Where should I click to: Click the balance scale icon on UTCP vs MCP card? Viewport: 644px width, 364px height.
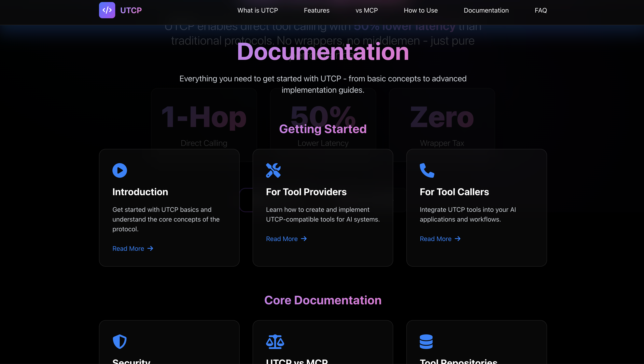click(275, 341)
